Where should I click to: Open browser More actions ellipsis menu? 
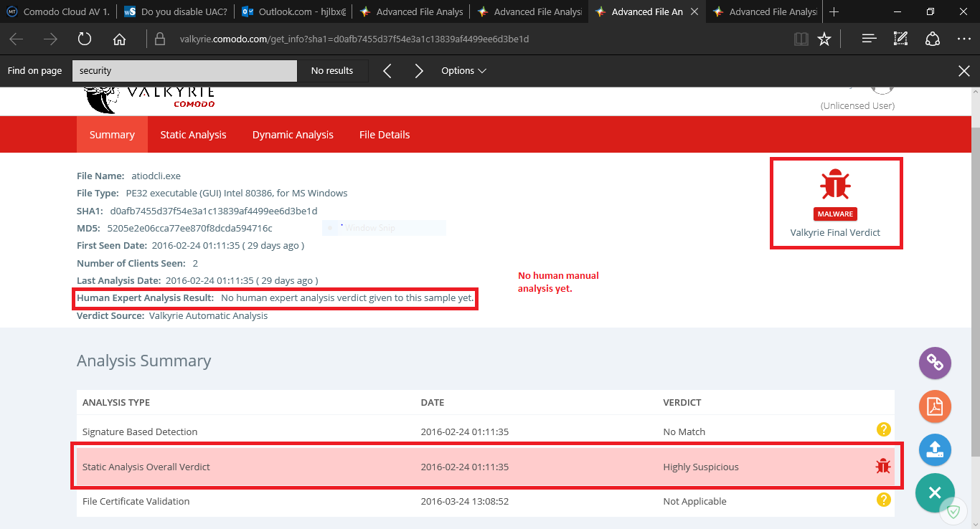tap(963, 39)
